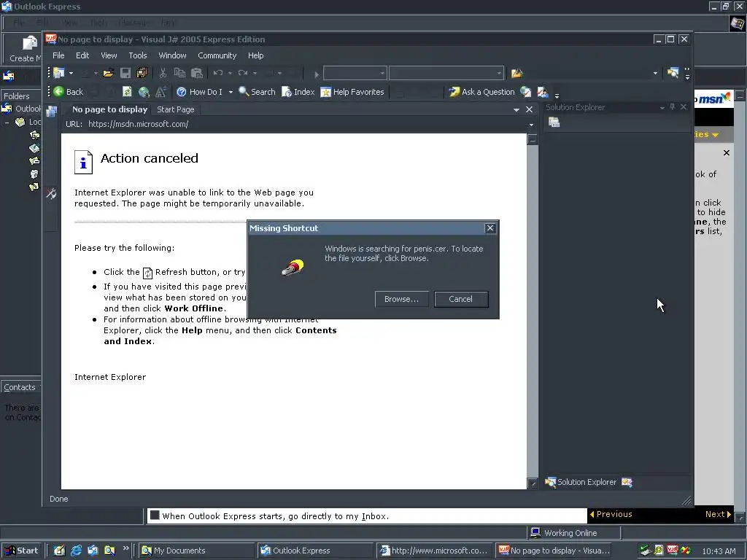
Task: Select the No page to display tab
Action: [x=109, y=109]
